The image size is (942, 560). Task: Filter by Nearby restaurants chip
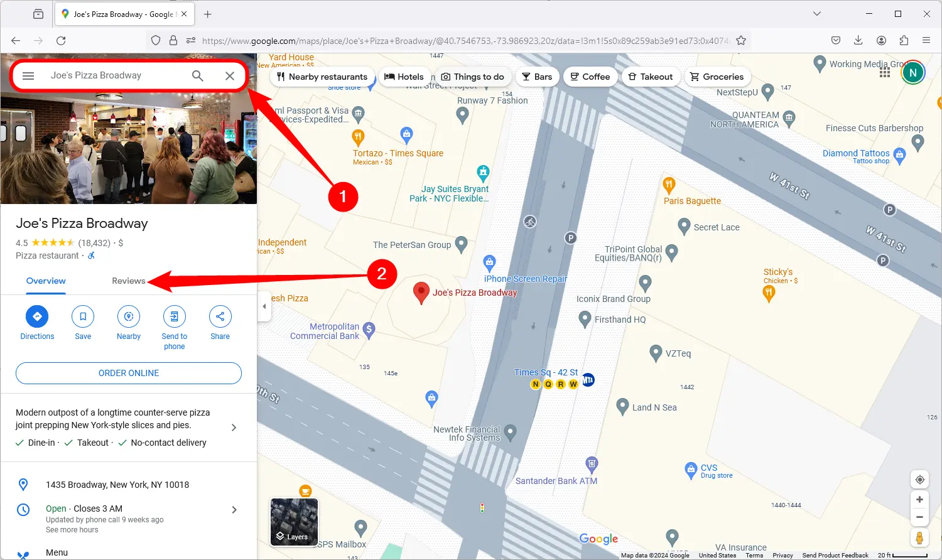click(x=322, y=77)
